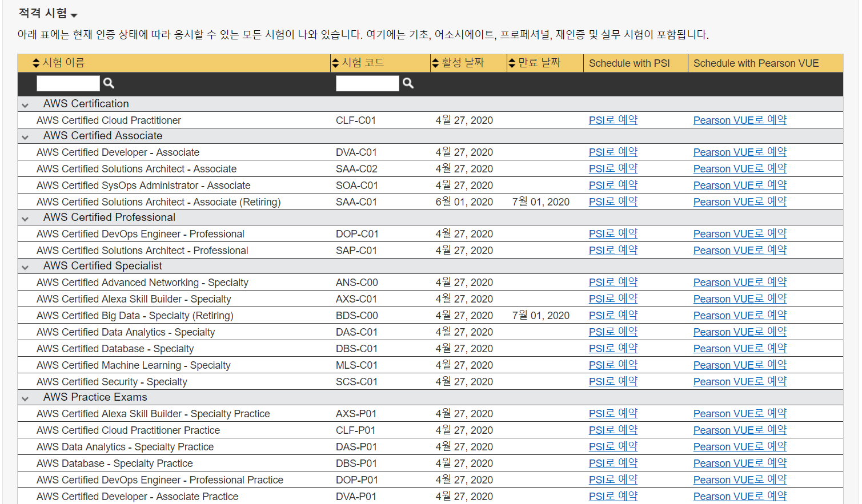The height and width of the screenshot is (504, 862).
Task: Open Pearson VUE booking for AXS-P01 practice
Action: pyautogui.click(x=740, y=413)
